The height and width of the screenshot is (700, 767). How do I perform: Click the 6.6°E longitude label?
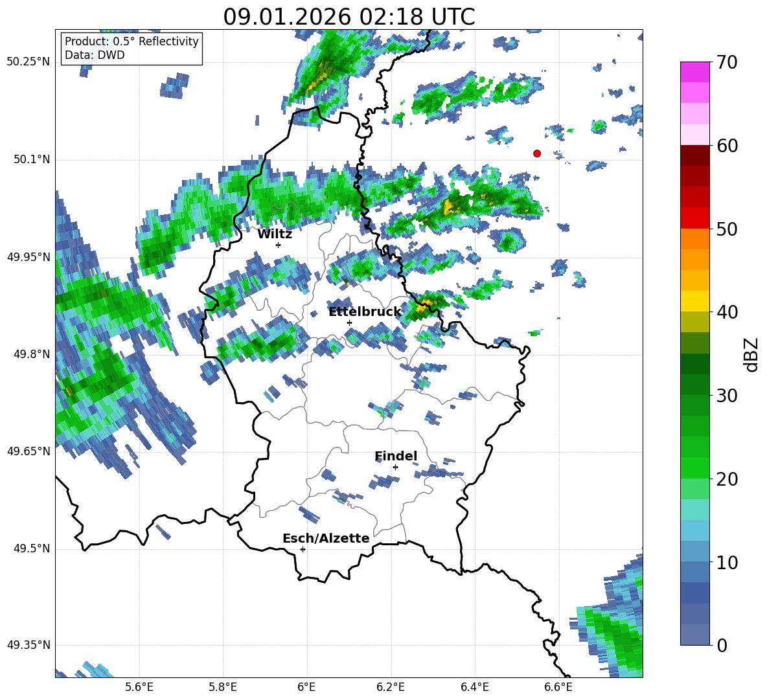[558, 687]
